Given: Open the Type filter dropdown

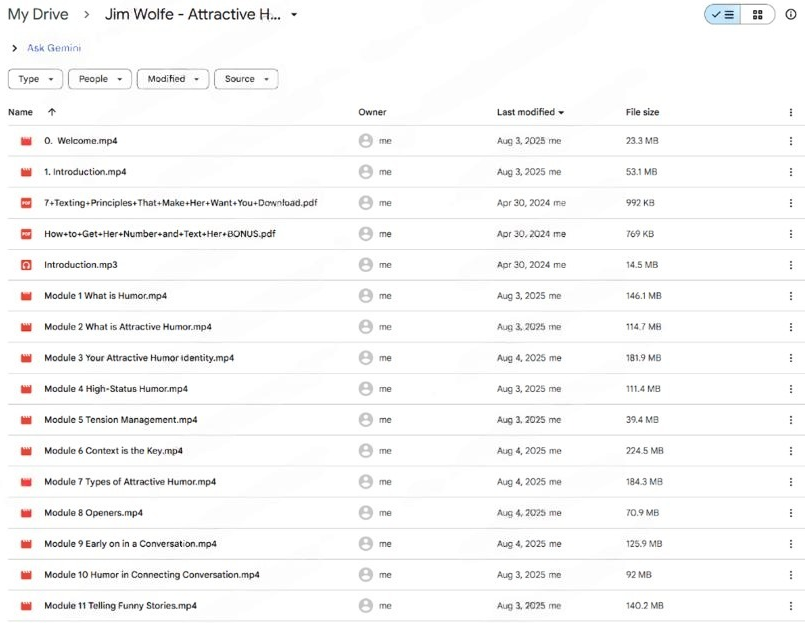Looking at the screenshot, I should (35, 79).
